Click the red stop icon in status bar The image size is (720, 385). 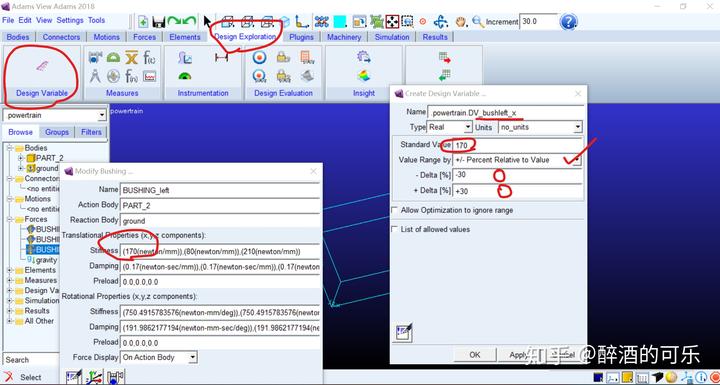[x=714, y=378]
